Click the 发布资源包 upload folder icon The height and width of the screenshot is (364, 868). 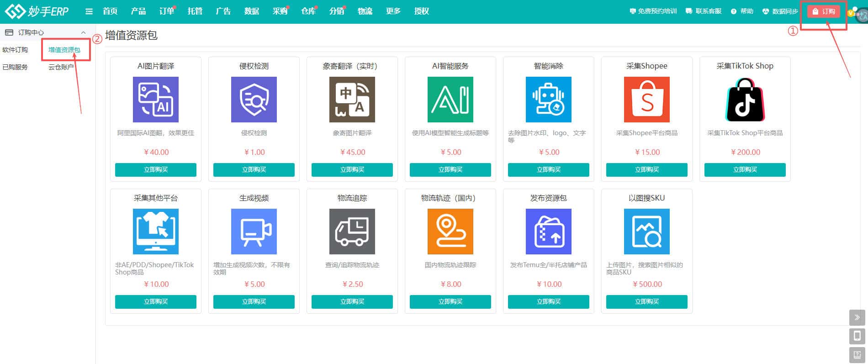pos(549,232)
